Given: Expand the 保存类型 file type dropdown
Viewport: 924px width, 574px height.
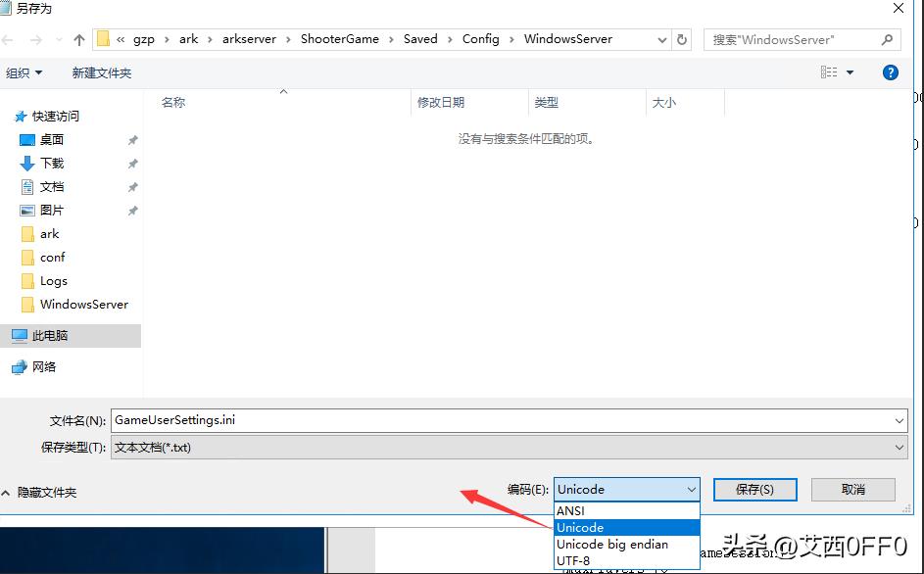Looking at the screenshot, I should (900, 448).
